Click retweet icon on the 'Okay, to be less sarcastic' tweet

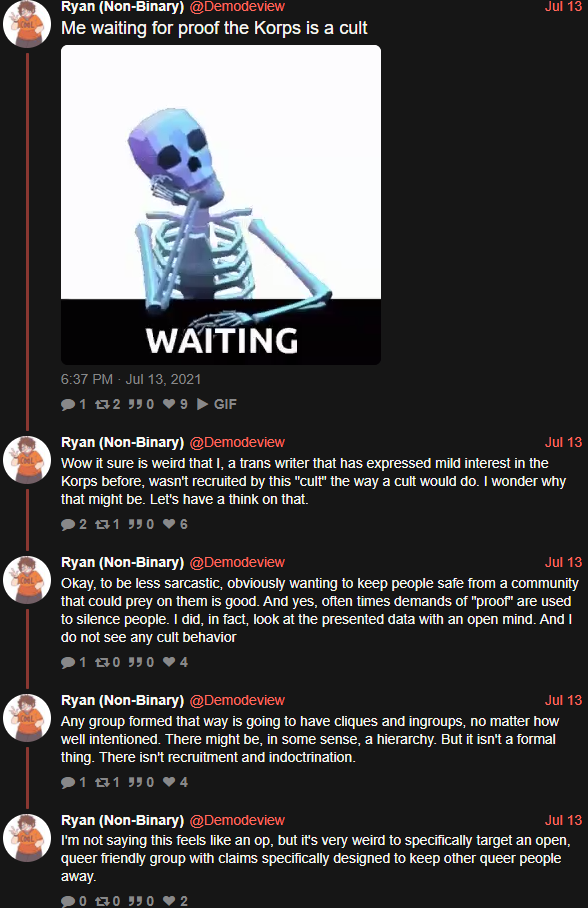102,662
